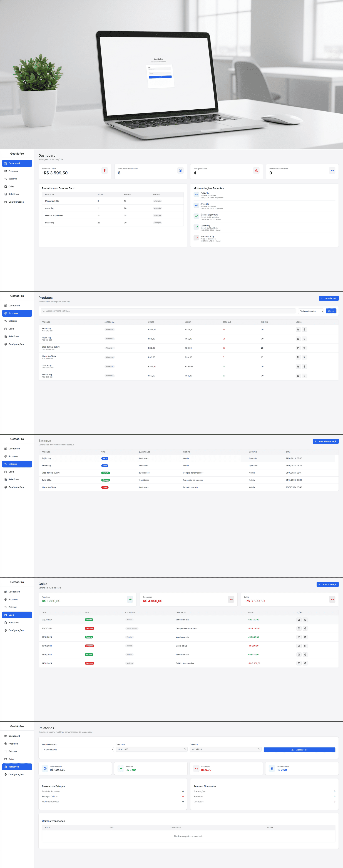Viewport: 343px width, 868px height.
Task: Click dollar icon in Saldo em Caixa card
Action: [x=105, y=170]
